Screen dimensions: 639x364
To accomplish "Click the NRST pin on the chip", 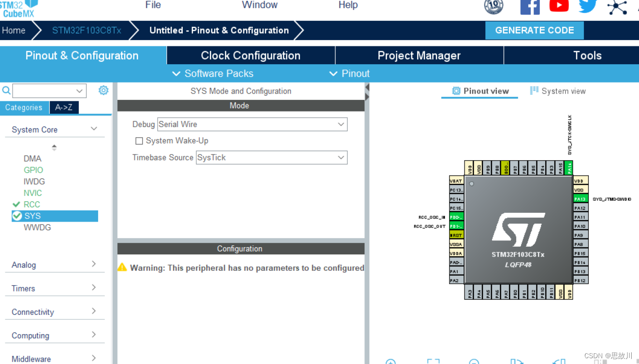I will [456, 235].
